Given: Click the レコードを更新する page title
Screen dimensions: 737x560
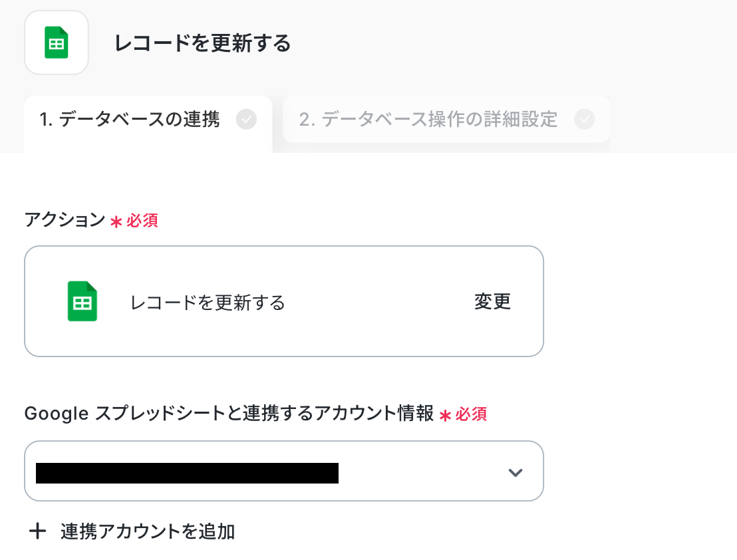Looking at the screenshot, I should click(203, 44).
